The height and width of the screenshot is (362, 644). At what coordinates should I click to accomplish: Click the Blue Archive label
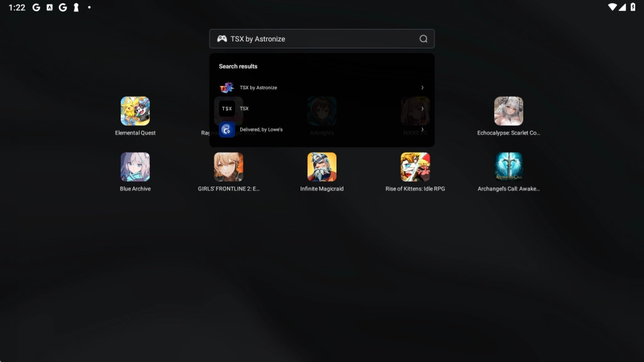(x=135, y=189)
